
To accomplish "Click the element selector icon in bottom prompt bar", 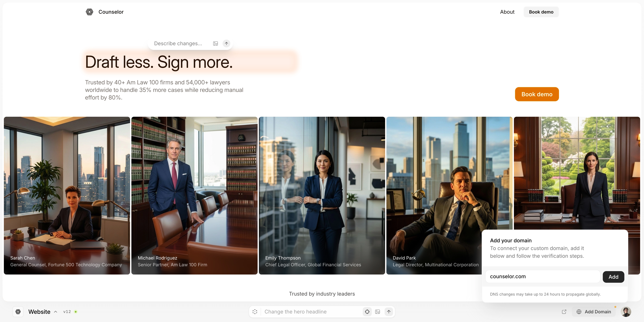I will 255,312.
